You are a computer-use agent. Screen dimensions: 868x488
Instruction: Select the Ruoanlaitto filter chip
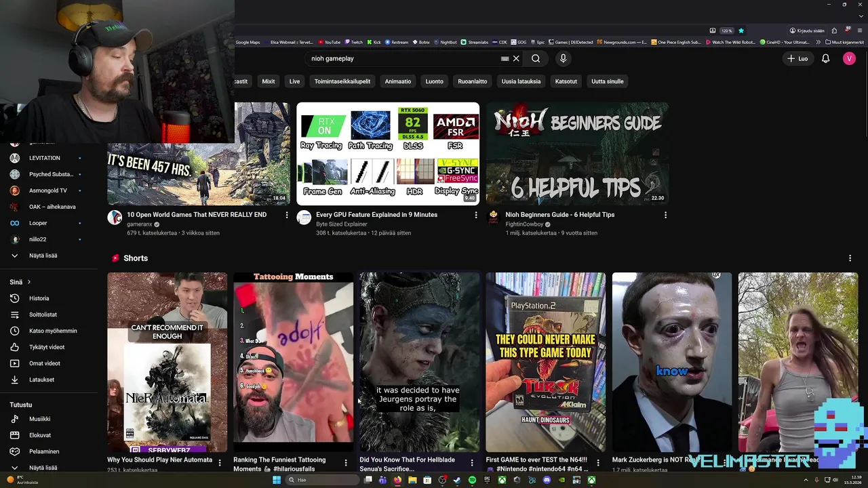click(x=473, y=81)
